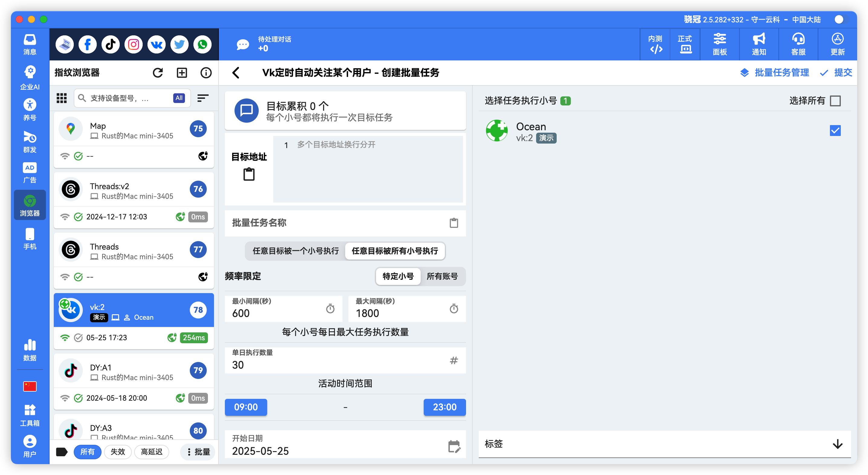This screenshot has height=475, width=868.
Task: Click the WhatsApp platform icon
Action: pyautogui.click(x=202, y=44)
